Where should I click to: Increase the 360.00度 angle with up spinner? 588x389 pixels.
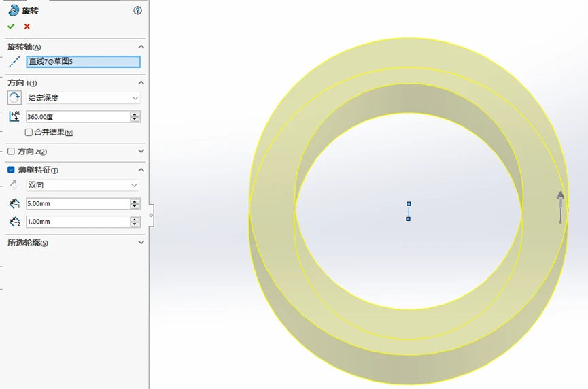pyautogui.click(x=135, y=114)
